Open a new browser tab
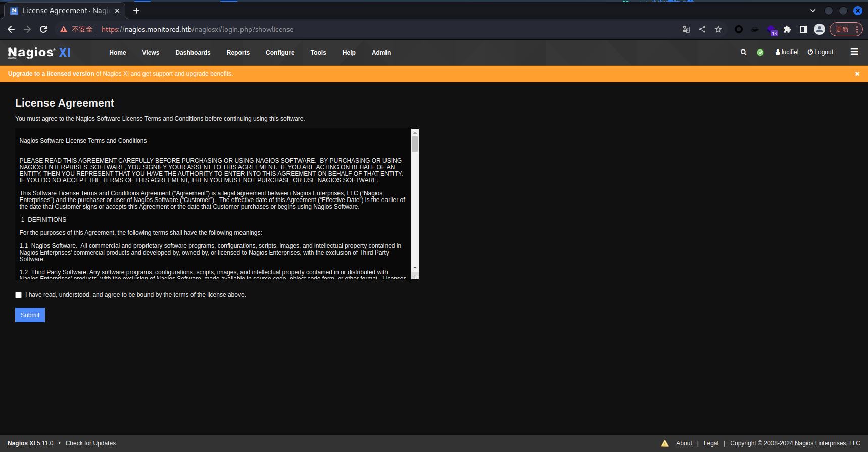Viewport: 868px width, 452px height. [136, 11]
